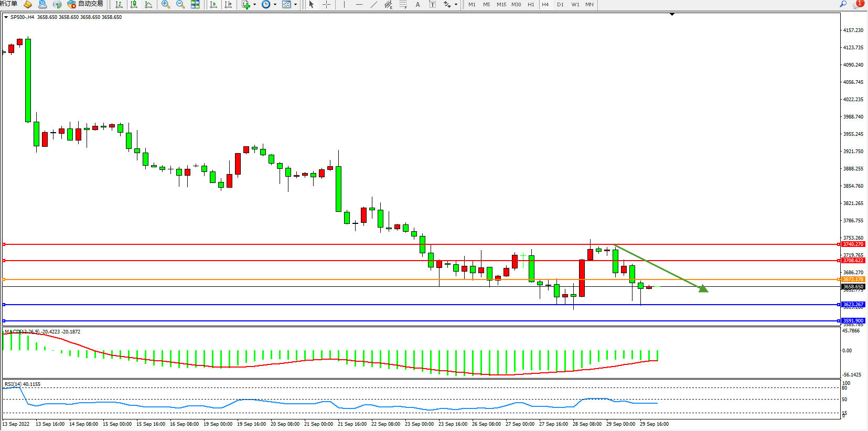Select the equidistant channel drawing tool
The height and width of the screenshot is (431, 868).
coord(388,5)
